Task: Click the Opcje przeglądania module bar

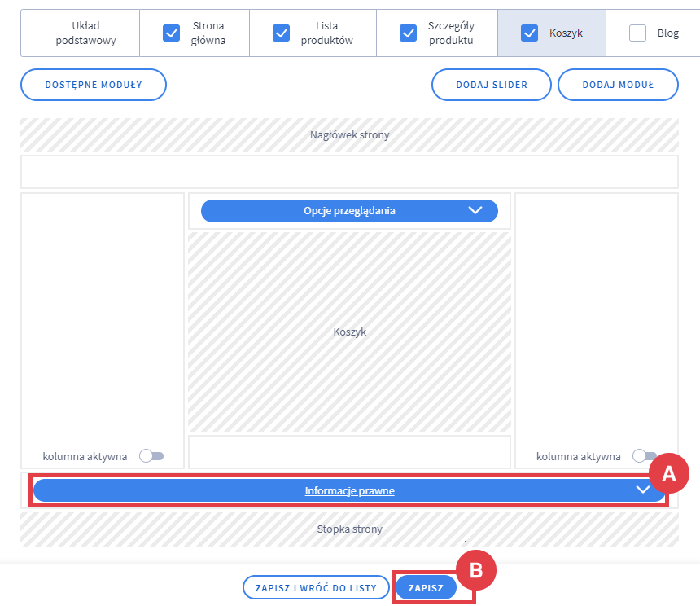Action: 348,210
